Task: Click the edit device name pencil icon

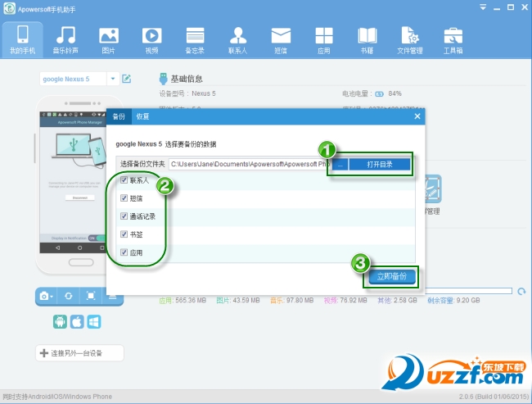Action: 127,79
